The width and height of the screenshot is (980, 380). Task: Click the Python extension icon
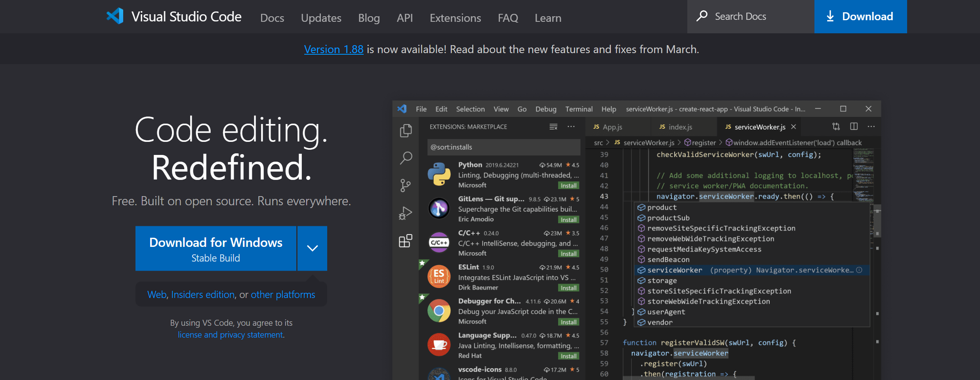(x=439, y=174)
